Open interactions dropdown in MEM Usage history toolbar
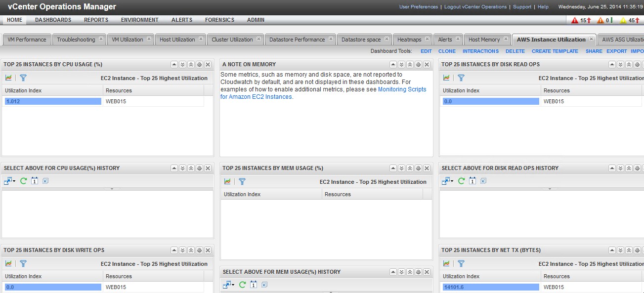This screenshot has width=644, height=293. pyautogui.click(x=229, y=285)
